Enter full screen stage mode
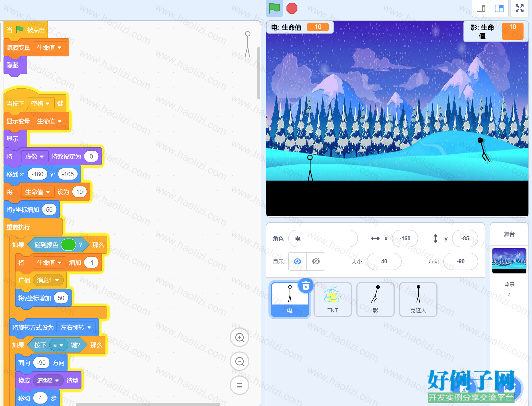This screenshot has width=532, height=406. click(519, 8)
